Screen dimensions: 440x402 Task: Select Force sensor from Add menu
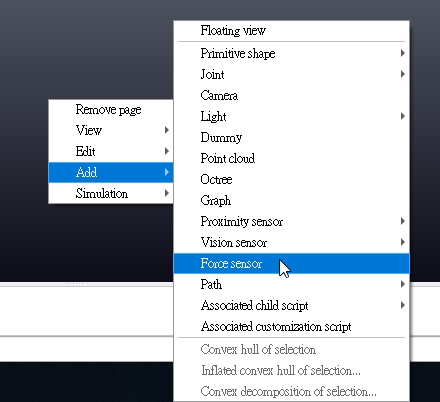pyautogui.click(x=291, y=264)
